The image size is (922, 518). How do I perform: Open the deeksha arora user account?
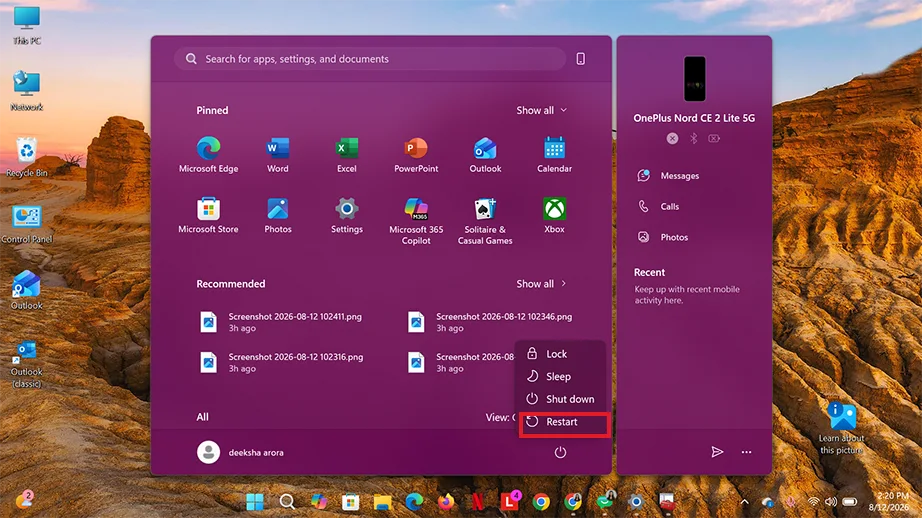(x=240, y=452)
